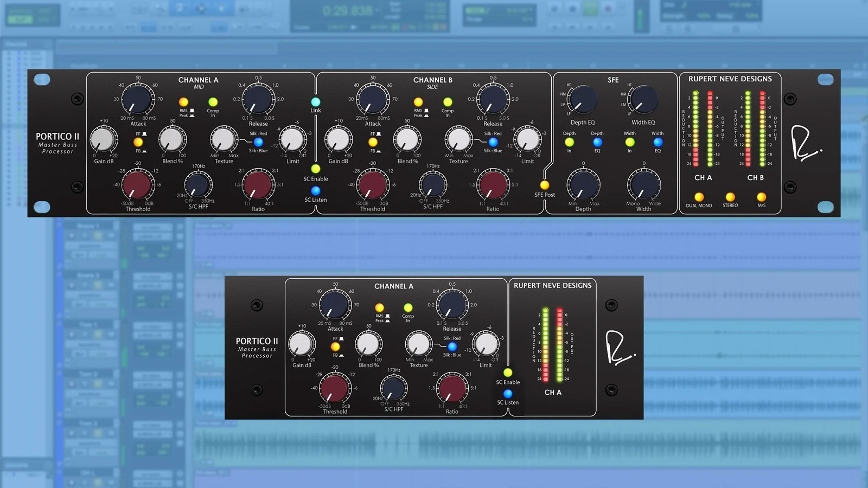Toggle Channel A Silk Red/Blue button on stereo unit
The height and width of the screenshot is (488, 868).
pos(258,142)
